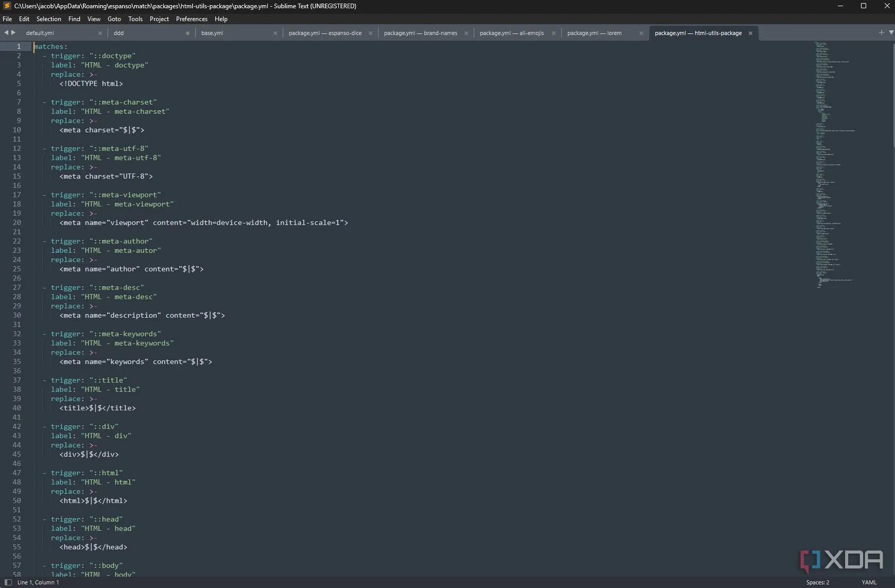895x588 pixels.
Task: Click the meta name="author" line
Action: click(132, 269)
